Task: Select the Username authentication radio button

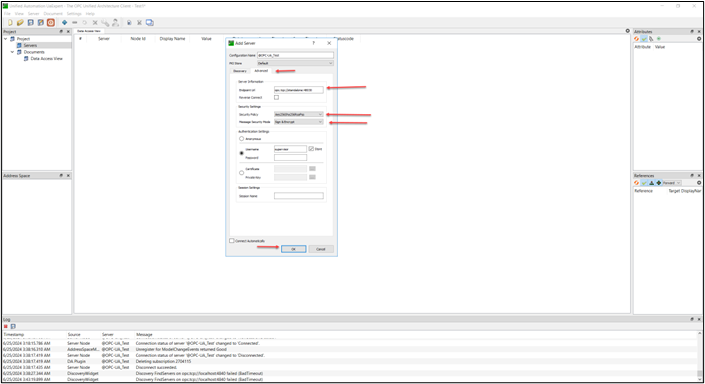Action: click(241, 153)
